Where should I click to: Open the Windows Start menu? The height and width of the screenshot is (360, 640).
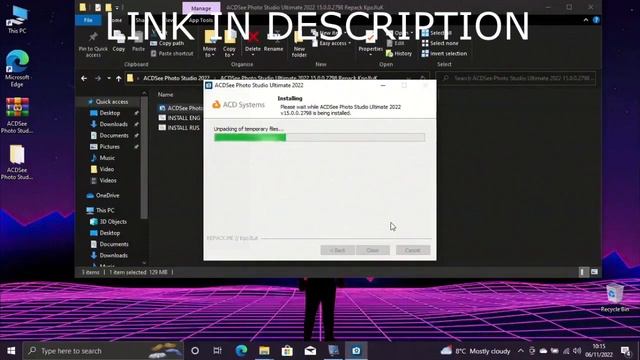[11, 351]
